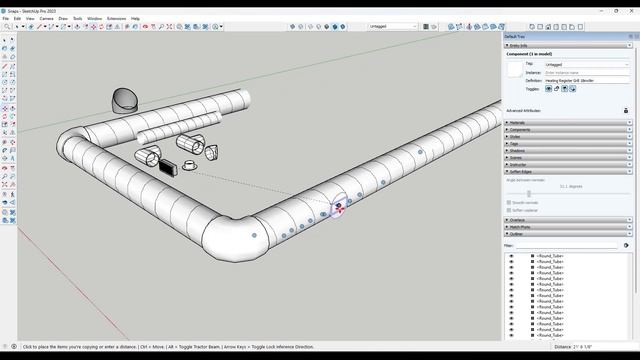Open Outliner details menu icon
The width and height of the screenshot is (640, 360).
pos(626,245)
